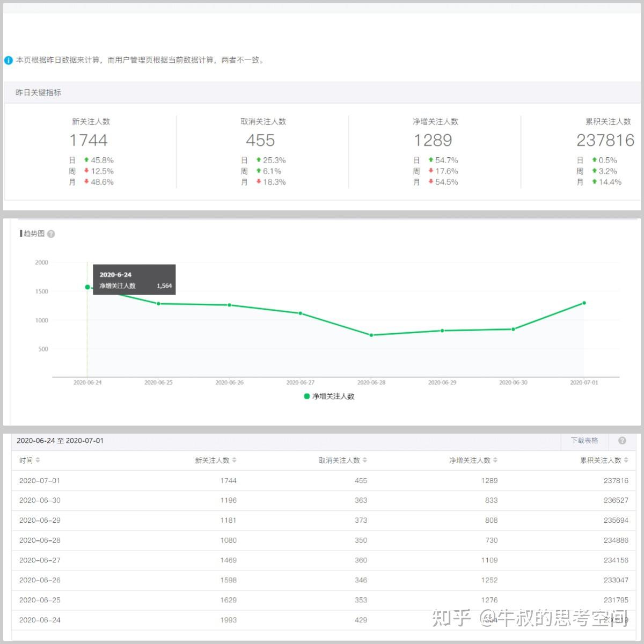Click the value 373 in 2020-06-29 row
Screen dimensions: 644x644
(x=361, y=521)
